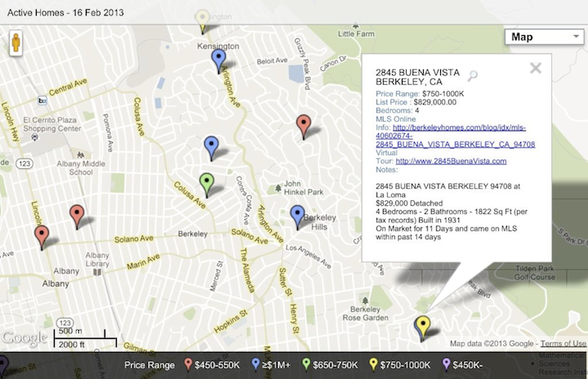Select red marker near Grizzly Peak Blvd
The image size is (588, 379).
click(304, 126)
